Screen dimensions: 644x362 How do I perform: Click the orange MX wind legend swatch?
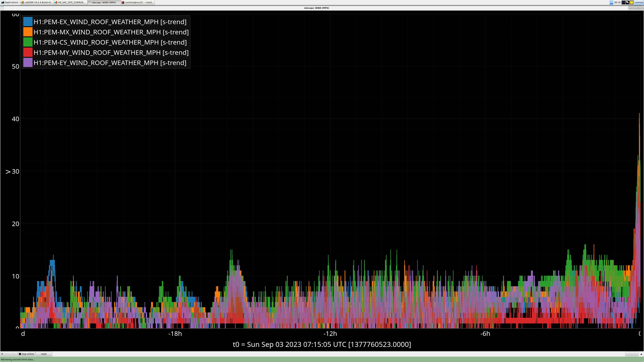28,32
